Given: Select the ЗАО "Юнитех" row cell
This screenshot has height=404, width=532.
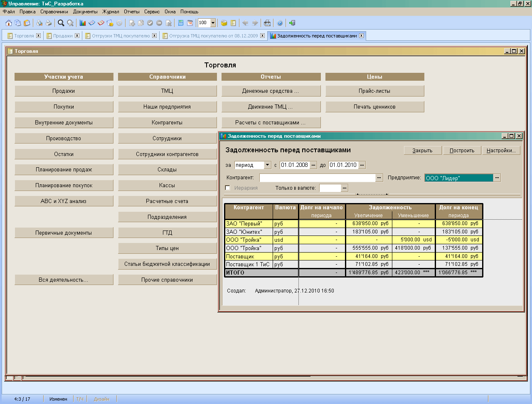Looking at the screenshot, I should [249, 232].
